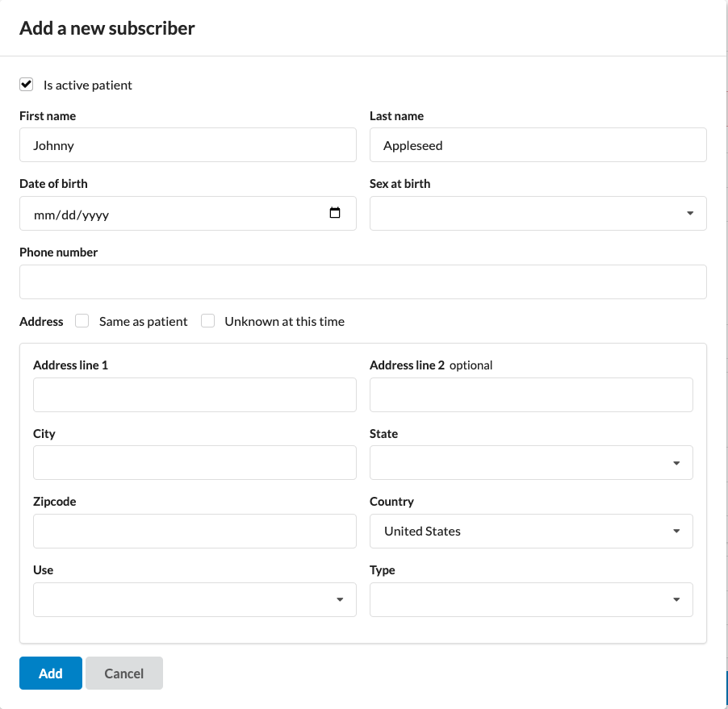Open the State dropdown list
This screenshot has height=709, width=728.
(531, 463)
